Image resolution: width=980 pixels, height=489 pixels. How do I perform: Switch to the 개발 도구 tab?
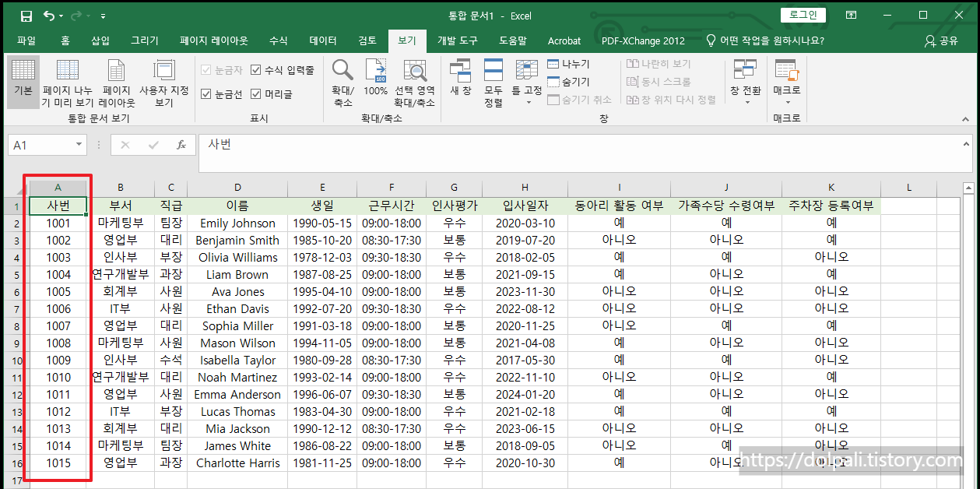458,40
